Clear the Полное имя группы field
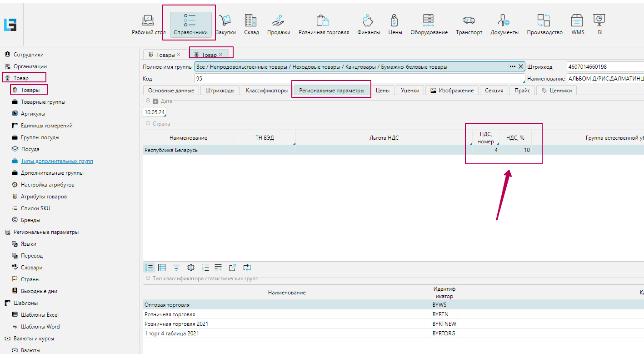The image size is (644, 354). (521, 66)
